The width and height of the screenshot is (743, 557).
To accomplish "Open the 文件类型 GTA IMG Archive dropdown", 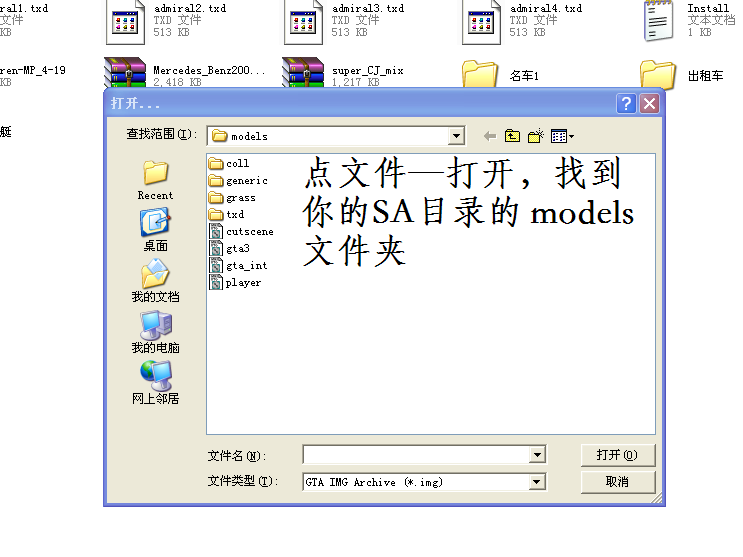I will click(537, 482).
